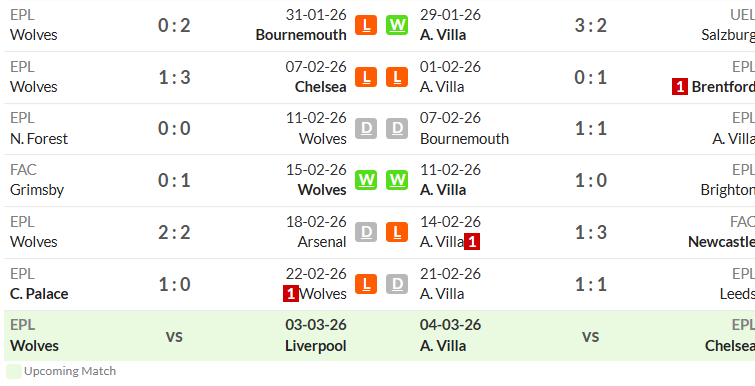Click the Bournemouth team name dated 31-01-26
The width and height of the screenshot is (755, 386).
pyautogui.click(x=301, y=35)
